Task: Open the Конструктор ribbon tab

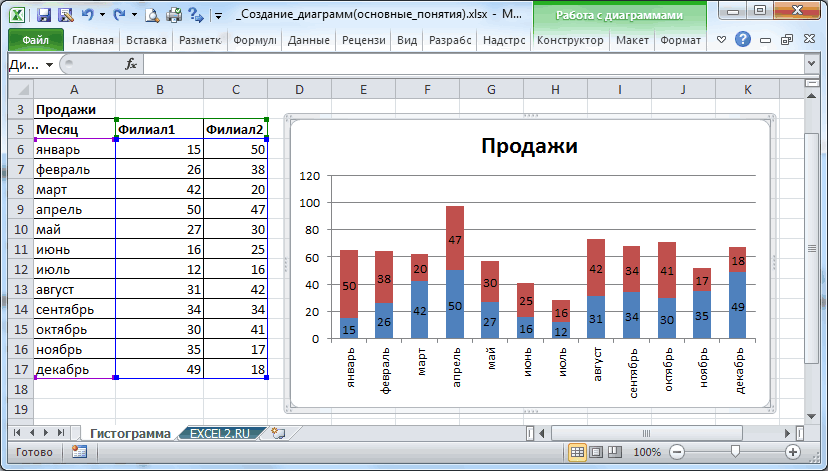Action: pyautogui.click(x=570, y=41)
